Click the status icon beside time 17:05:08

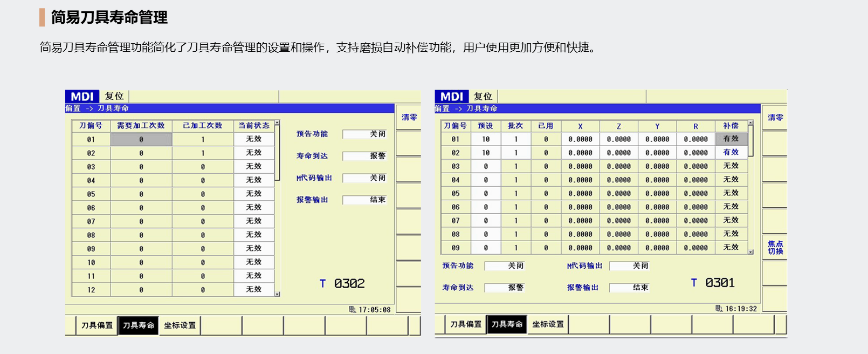click(x=352, y=310)
